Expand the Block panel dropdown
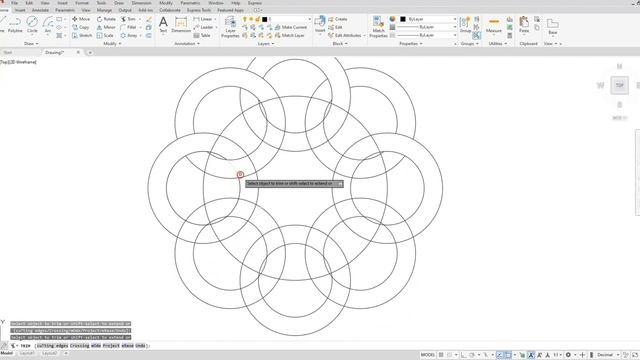 click(x=340, y=44)
